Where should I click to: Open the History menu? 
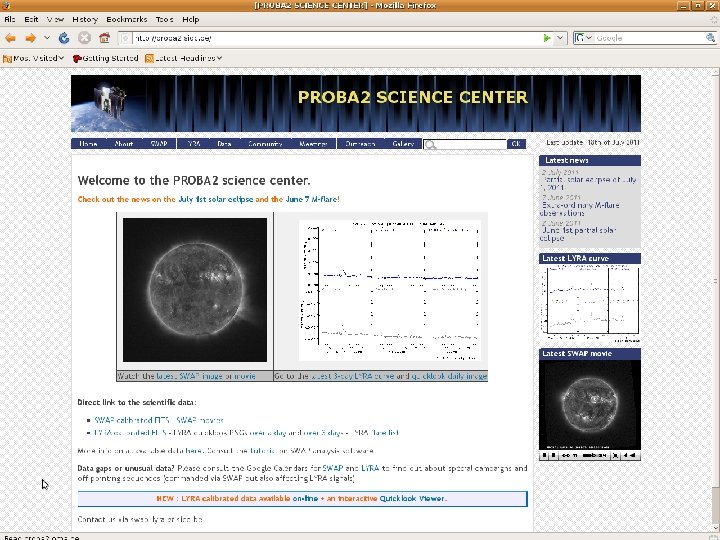(x=85, y=19)
